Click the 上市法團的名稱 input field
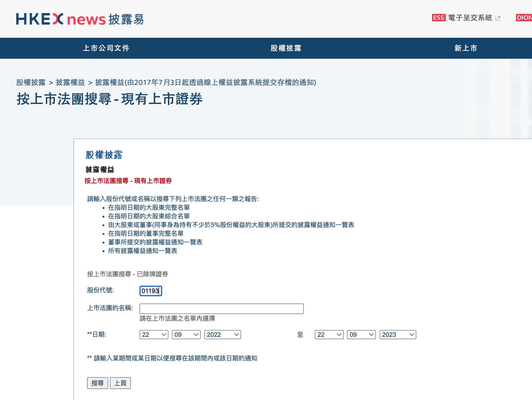The width and height of the screenshot is (532, 400). coord(221,309)
